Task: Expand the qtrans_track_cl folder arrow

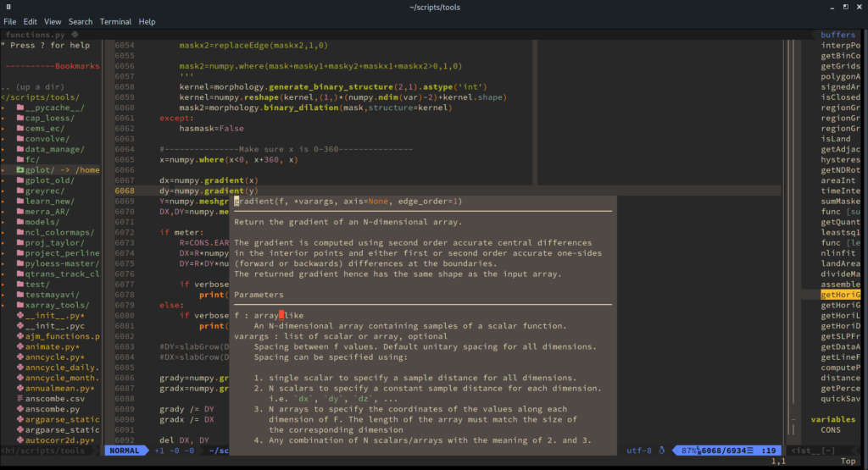Action: pyautogui.click(x=3, y=274)
